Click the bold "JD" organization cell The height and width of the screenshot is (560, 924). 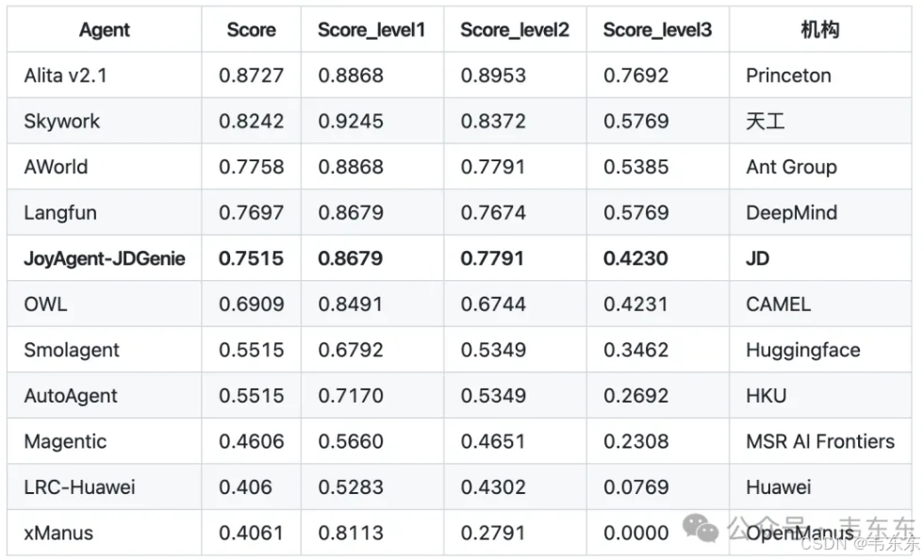757,258
